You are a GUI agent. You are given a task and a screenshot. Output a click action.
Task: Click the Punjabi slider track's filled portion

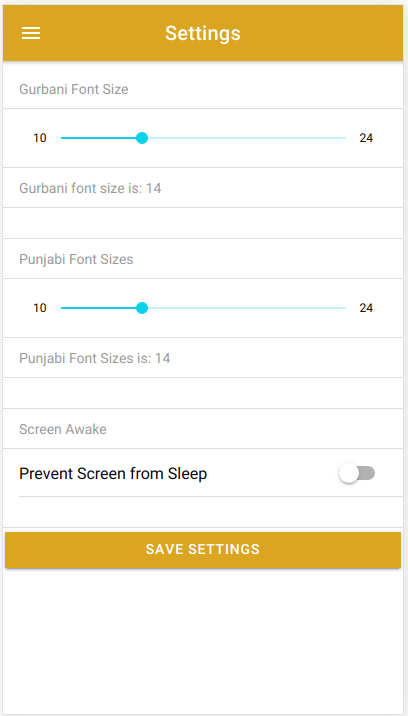pos(99,308)
